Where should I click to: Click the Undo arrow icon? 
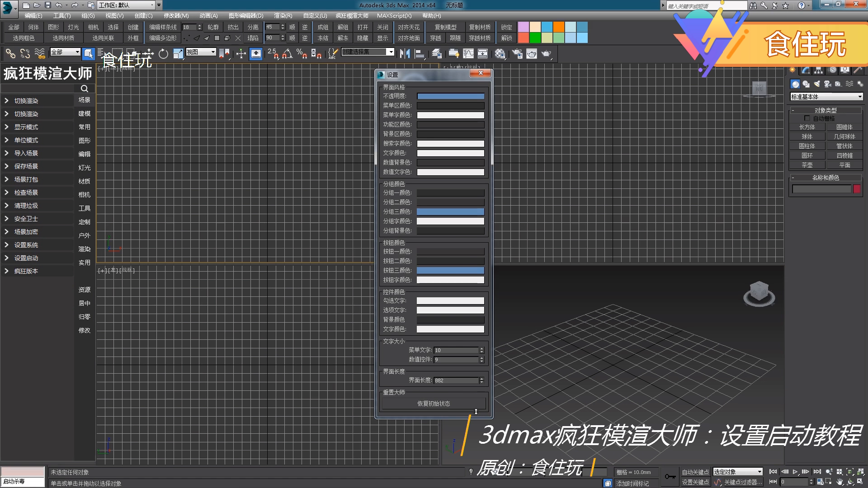tap(59, 5)
